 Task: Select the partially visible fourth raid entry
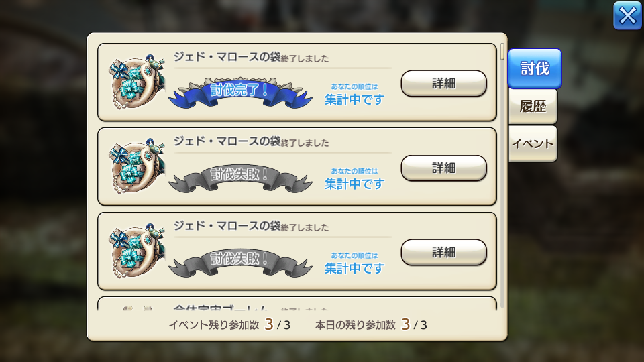pyautogui.click(x=297, y=304)
